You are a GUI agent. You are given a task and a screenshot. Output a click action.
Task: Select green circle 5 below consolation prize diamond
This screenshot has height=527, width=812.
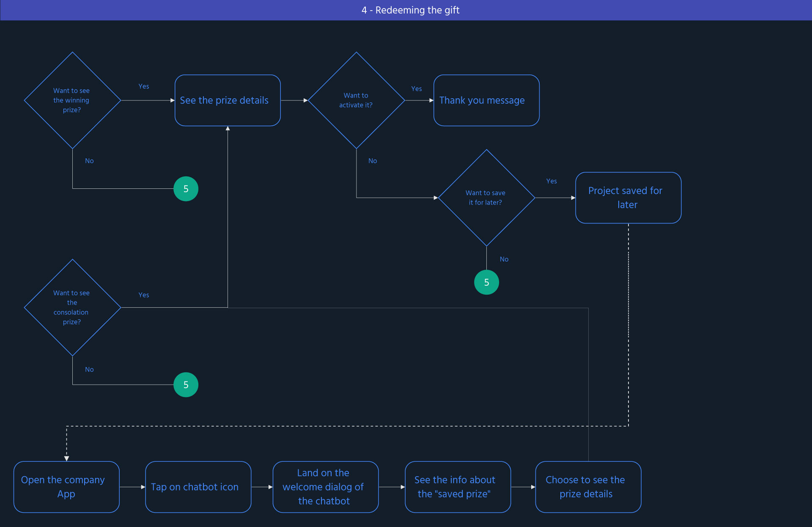186,384
